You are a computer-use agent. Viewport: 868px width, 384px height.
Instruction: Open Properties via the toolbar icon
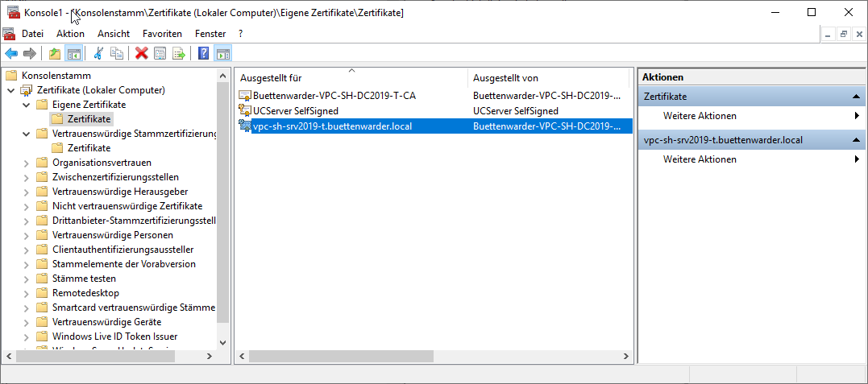click(160, 53)
